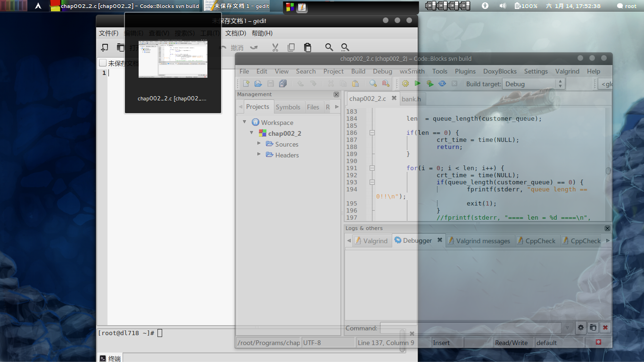
Task: Switch to the Symbols management tab
Action: [288, 107]
